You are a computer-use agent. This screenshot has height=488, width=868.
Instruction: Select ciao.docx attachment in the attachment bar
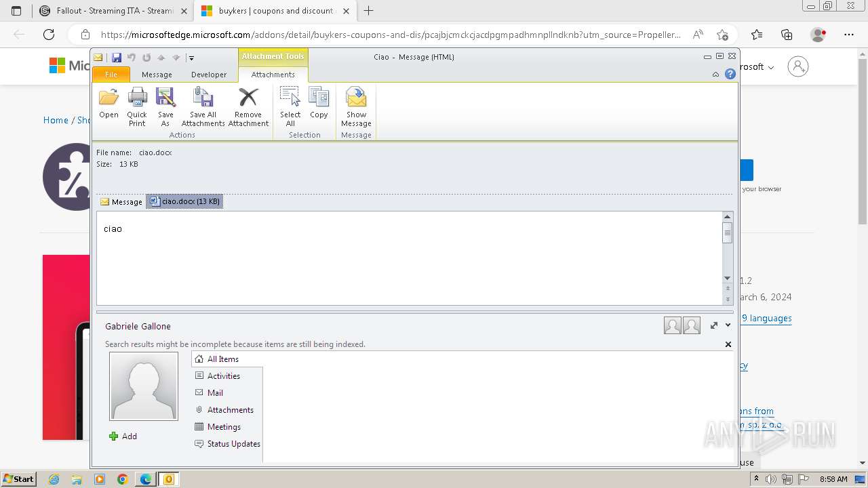[x=184, y=201]
